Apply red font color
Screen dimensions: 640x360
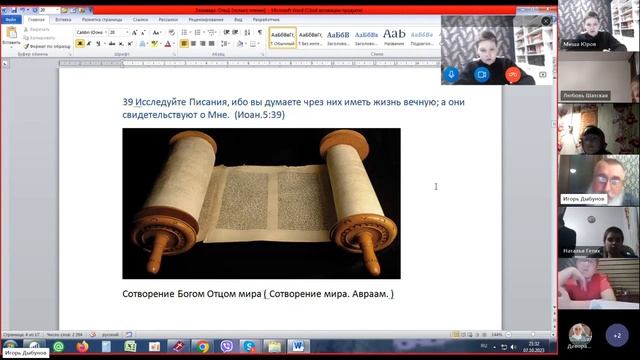pyautogui.click(x=168, y=43)
